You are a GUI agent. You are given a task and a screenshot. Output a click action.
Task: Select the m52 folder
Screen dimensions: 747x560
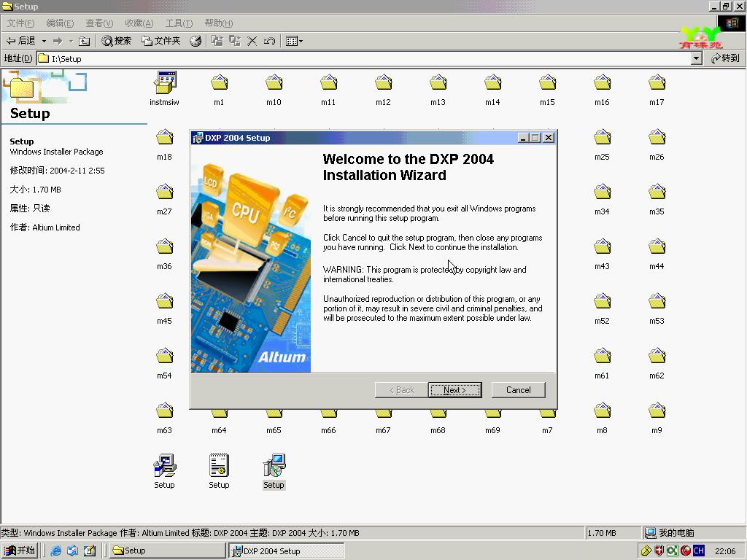tap(602, 308)
